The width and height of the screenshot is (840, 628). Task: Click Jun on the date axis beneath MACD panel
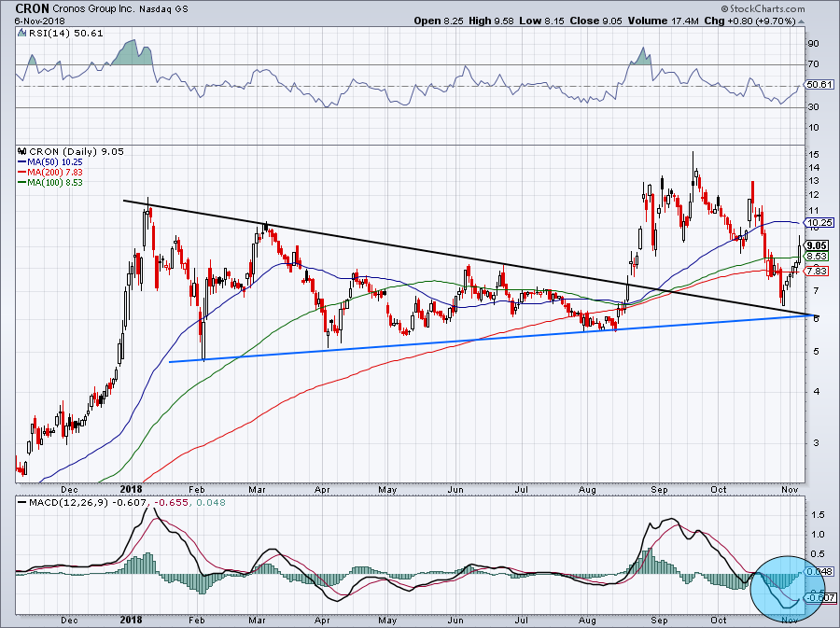(455, 621)
